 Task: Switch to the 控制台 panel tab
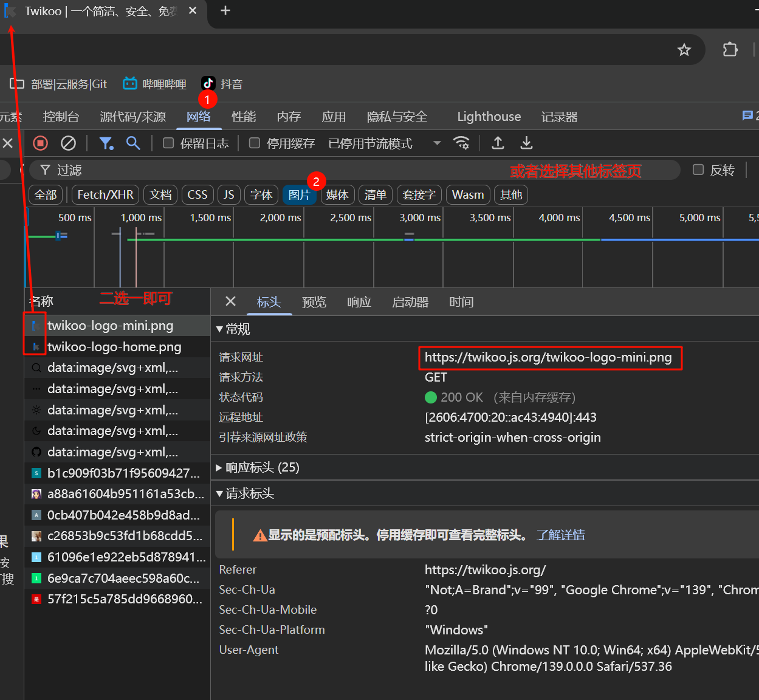61,117
